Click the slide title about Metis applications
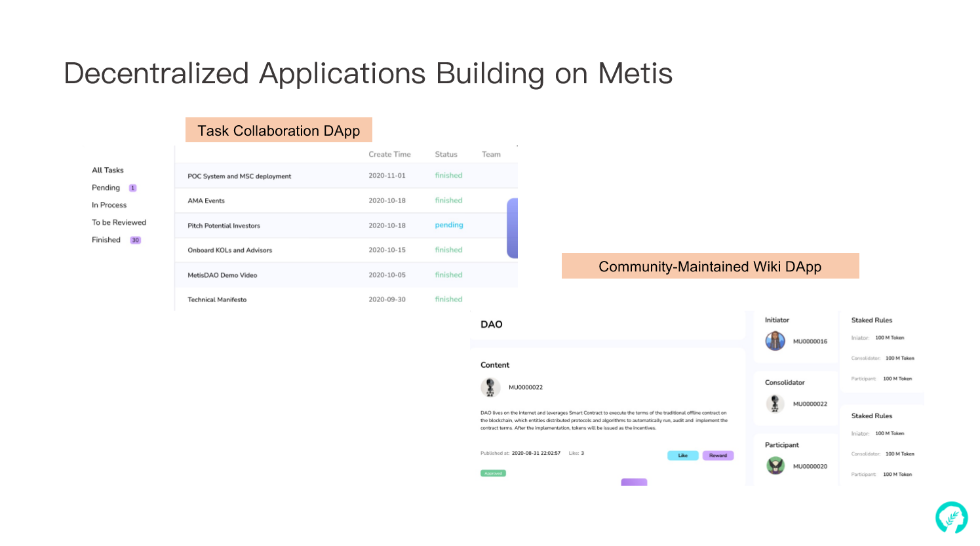 pos(368,73)
